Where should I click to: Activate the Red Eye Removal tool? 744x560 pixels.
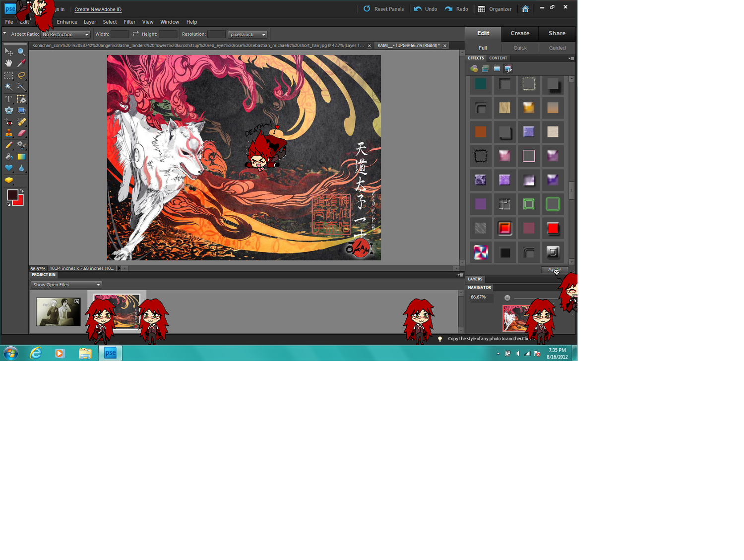[9, 122]
